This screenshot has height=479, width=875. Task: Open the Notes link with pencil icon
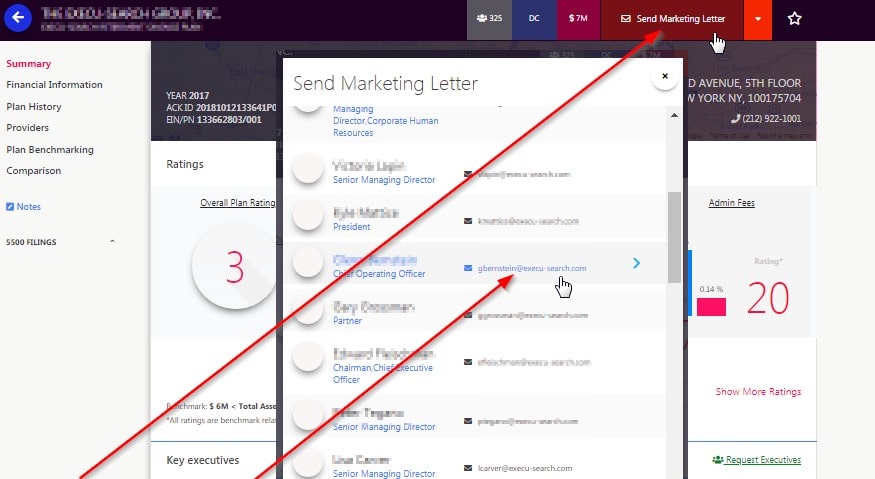click(23, 207)
